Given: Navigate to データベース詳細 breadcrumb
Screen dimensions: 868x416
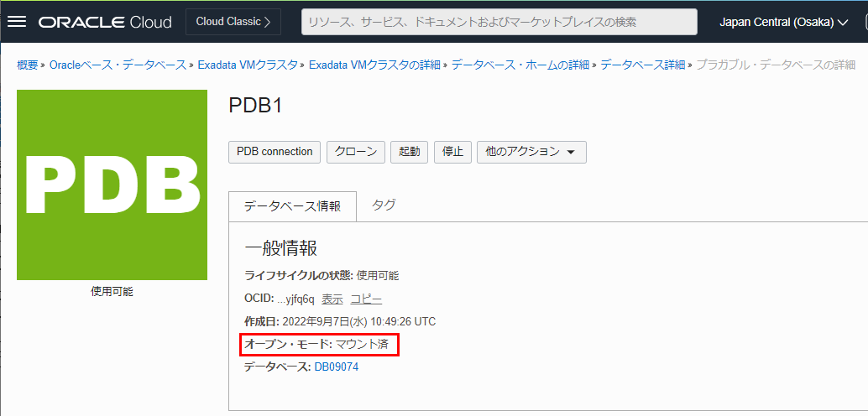Looking at the screenshot, I should 642,65.
